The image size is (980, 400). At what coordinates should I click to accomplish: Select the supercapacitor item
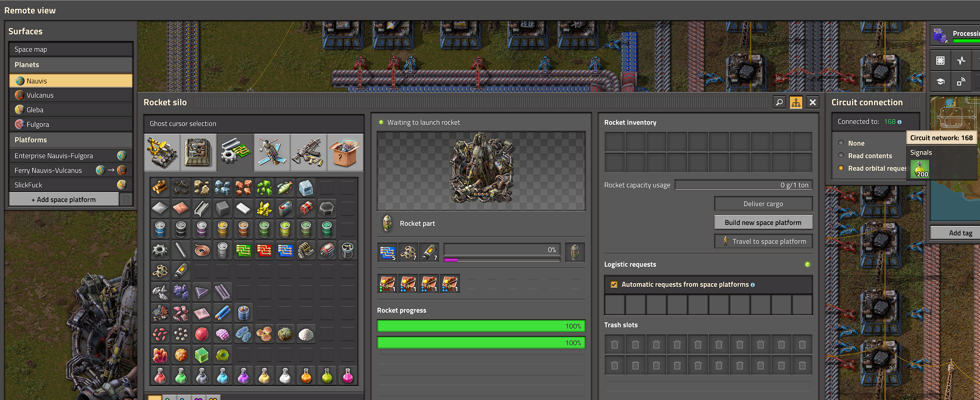click(x=244, y=313)
